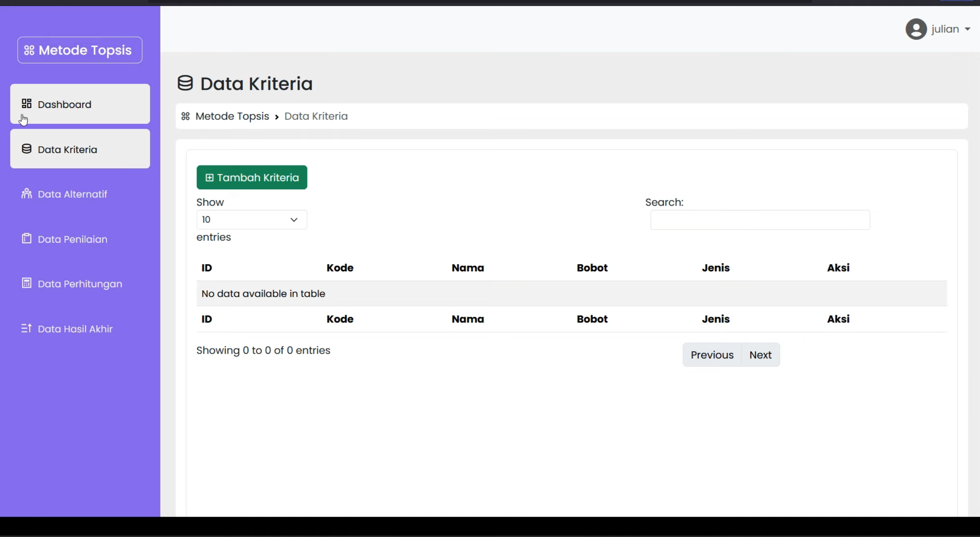Follow the Metode Topsis breadcrumb link
Image resolution: width=980 pixels, height=537 pixels.
(x=232, y=116)
